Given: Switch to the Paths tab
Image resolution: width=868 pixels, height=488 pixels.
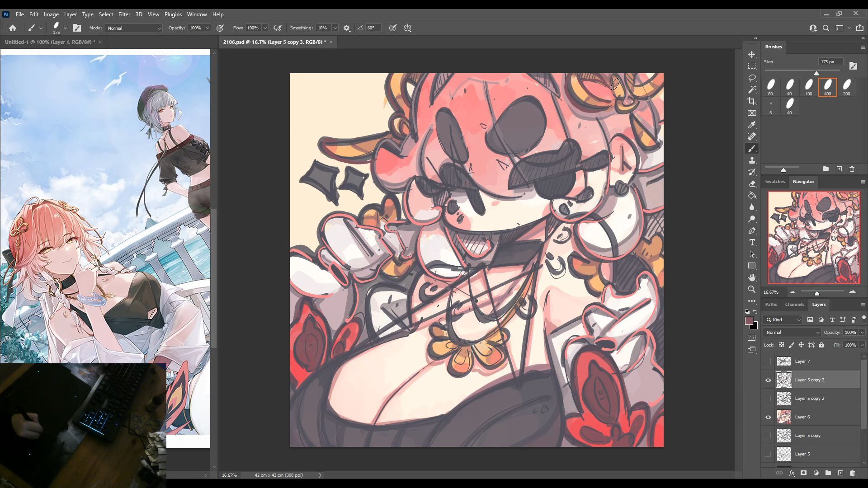Looking at the screenshot, I should (771, 305).
